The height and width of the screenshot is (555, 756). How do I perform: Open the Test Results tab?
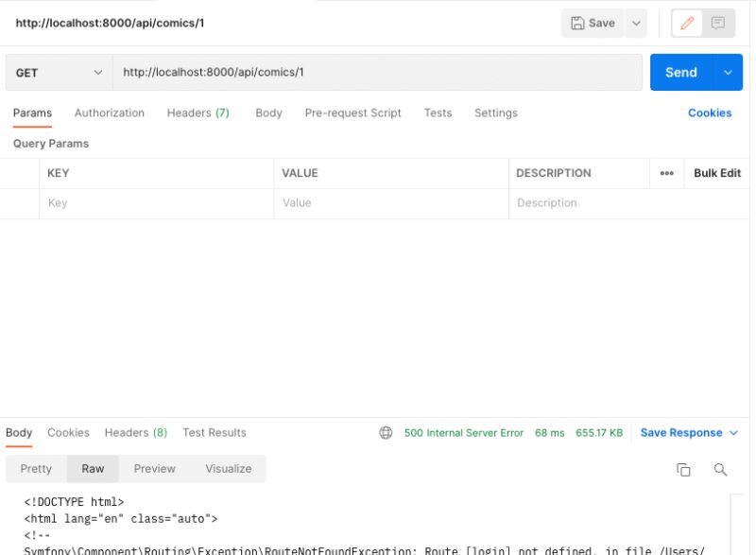pyautogui.click(x=215, y=432)
